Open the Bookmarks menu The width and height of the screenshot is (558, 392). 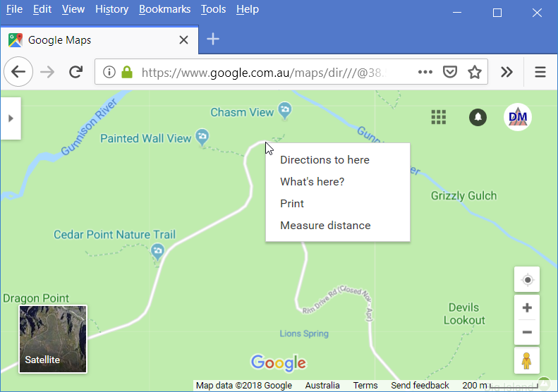point(164,9)
